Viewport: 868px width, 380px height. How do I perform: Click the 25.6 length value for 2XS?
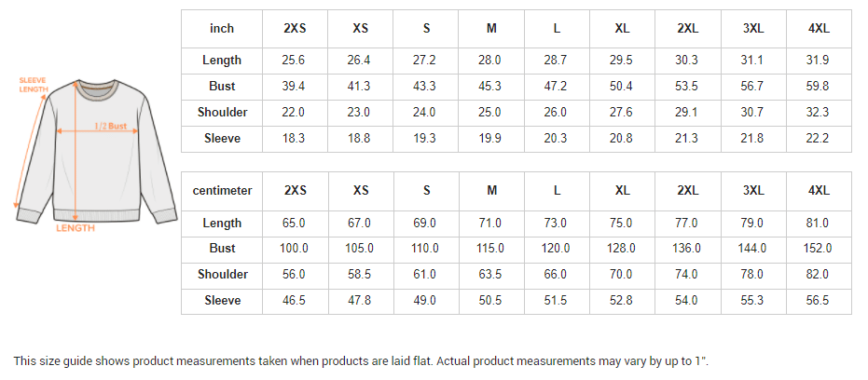pyautogui.click(x=294, y=61)
